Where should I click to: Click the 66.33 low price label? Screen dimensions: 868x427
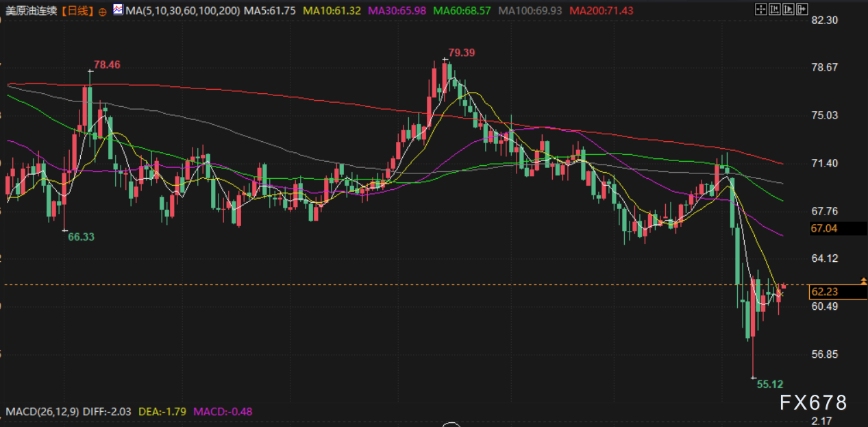coord(81,236)
